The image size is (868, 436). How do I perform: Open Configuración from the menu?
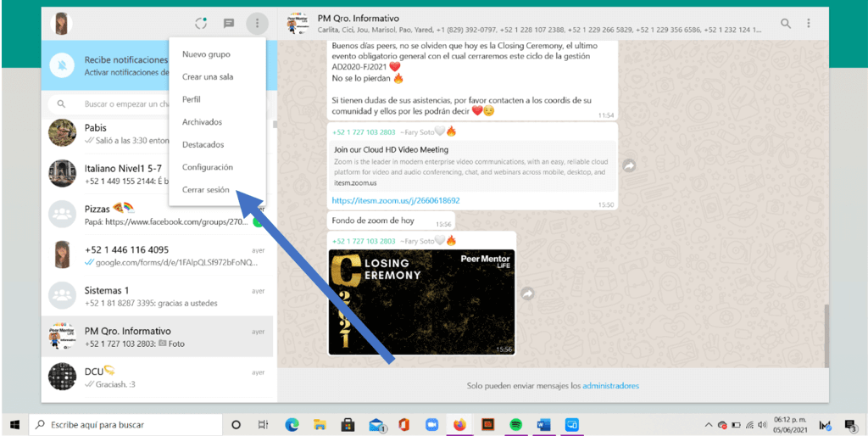pyautogui.click(x=208, y=167)
